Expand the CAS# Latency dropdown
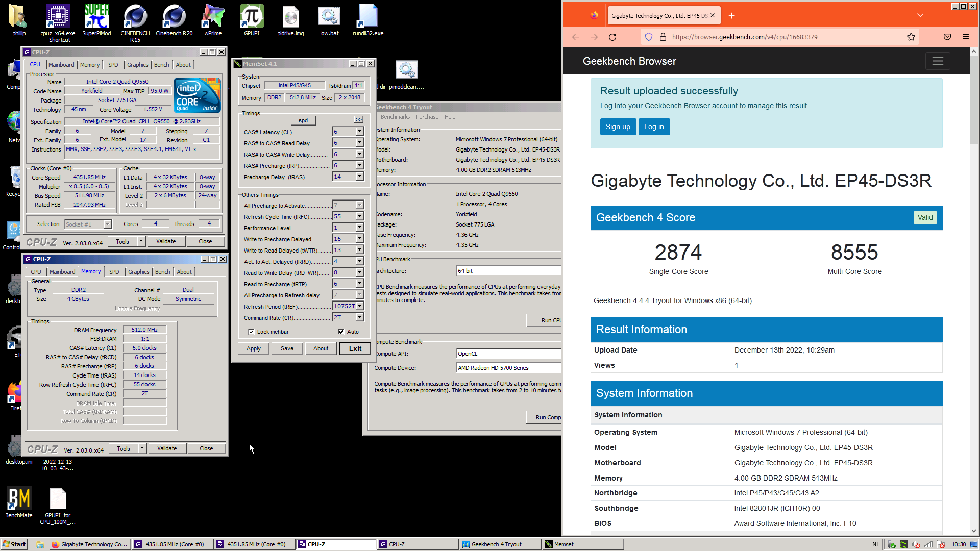This screenshot has height=551, width=980. pyautogui.click(x=359, y=132)
